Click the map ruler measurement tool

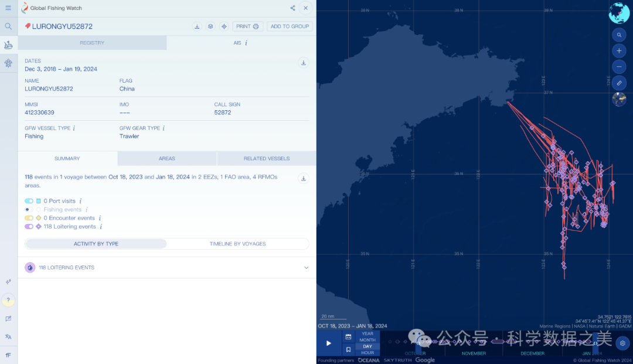[619, 83]
